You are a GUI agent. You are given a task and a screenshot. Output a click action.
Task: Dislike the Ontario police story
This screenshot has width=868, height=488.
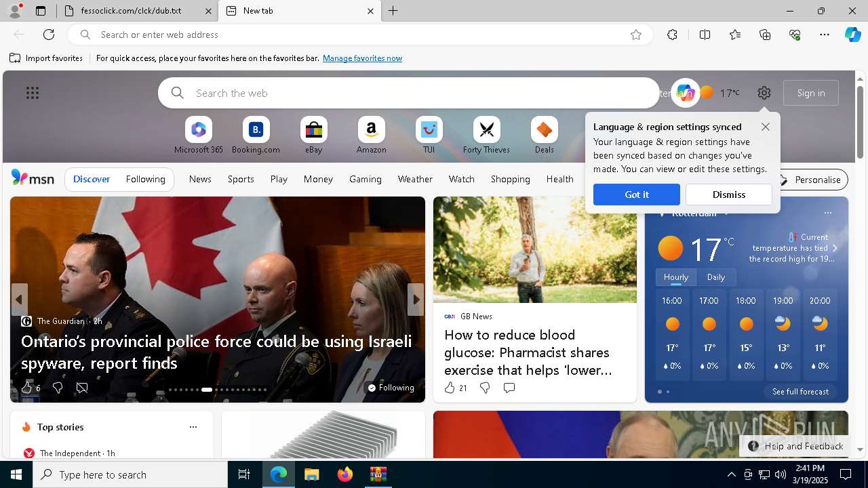click(58, 388)
